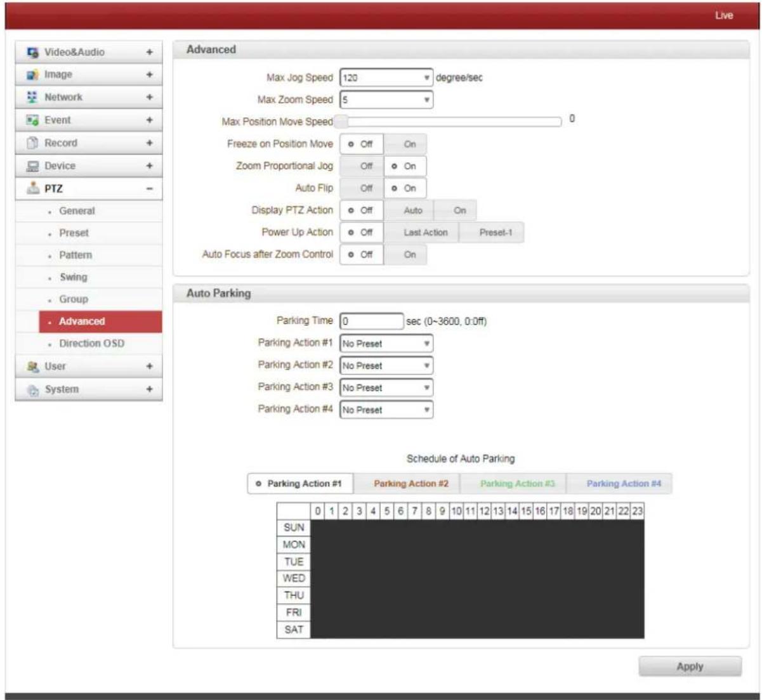Click the Event section icon
762x700 pixels.
coord(32,120)
